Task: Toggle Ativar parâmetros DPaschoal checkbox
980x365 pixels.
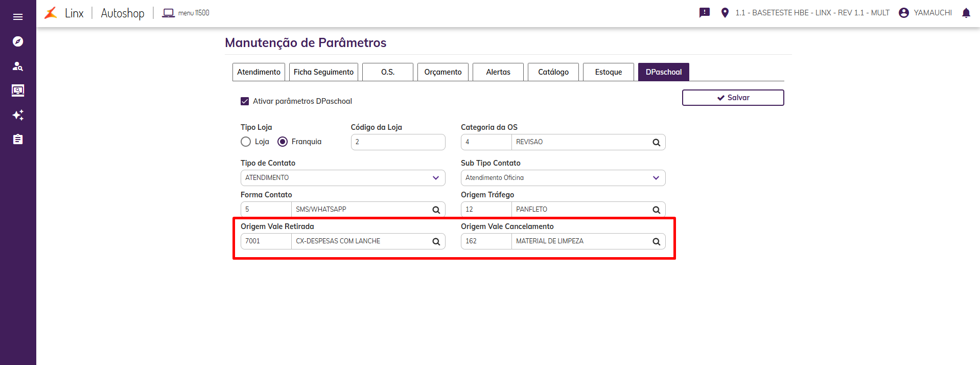Action: point(245,101)
